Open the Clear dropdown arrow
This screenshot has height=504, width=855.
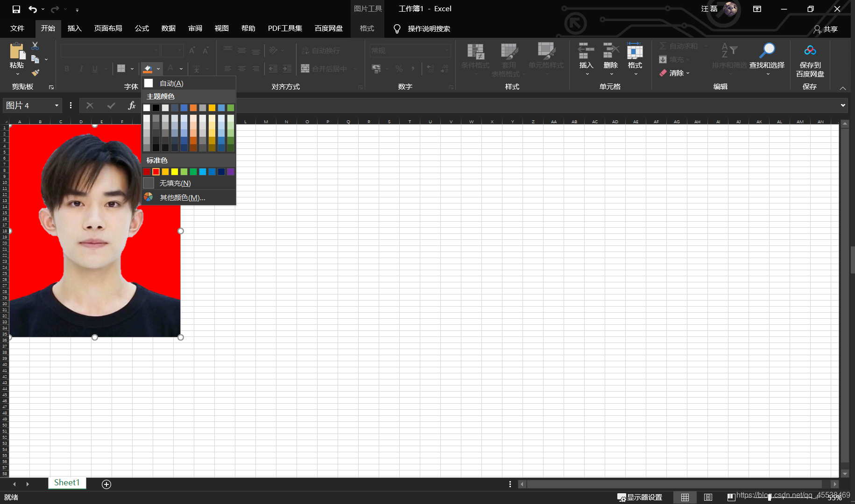[x=688, y=73]
